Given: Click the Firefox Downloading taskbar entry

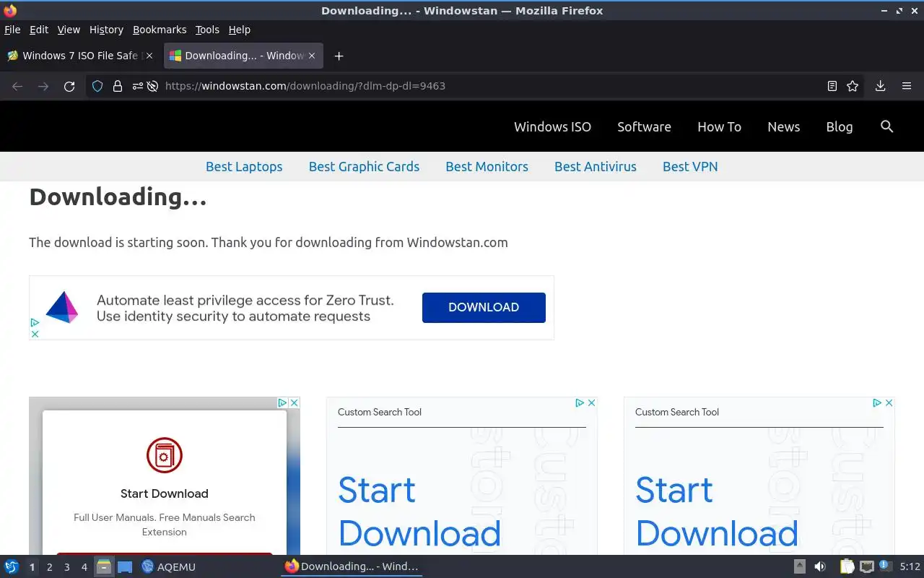Looking at the screenshot, I should point(352,566).
